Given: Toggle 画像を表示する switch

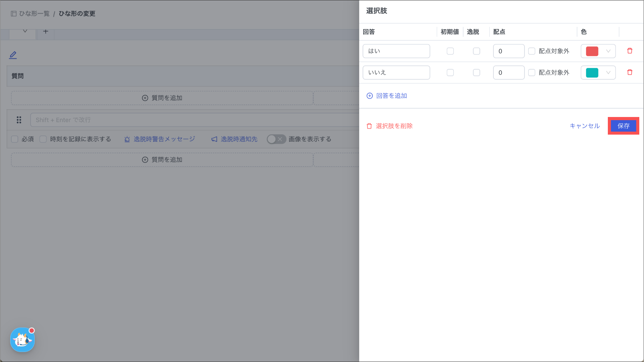Looking at the screenshot, I should pyautogui.click(x=276, y=139).
